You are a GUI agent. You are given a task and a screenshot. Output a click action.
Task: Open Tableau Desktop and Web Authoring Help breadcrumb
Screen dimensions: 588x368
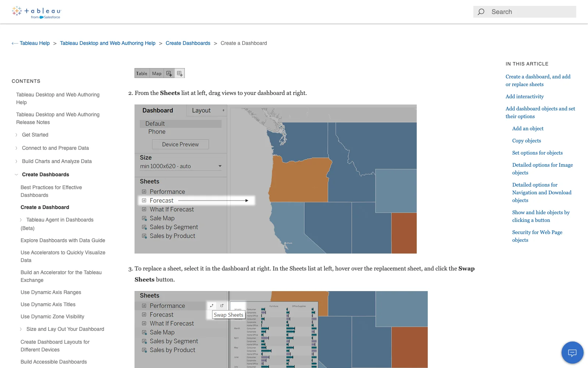click(x=108, y=43)
